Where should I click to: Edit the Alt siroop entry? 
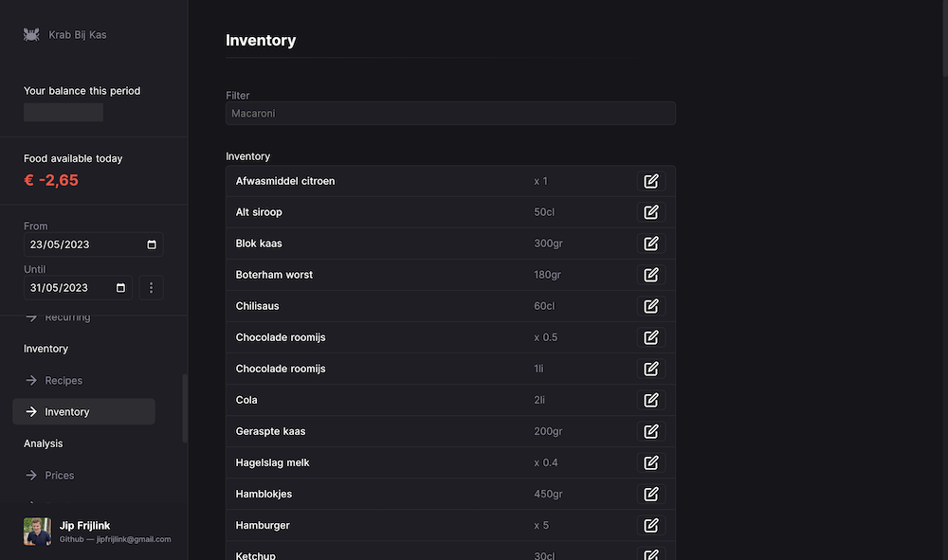[x=650, y=212]
